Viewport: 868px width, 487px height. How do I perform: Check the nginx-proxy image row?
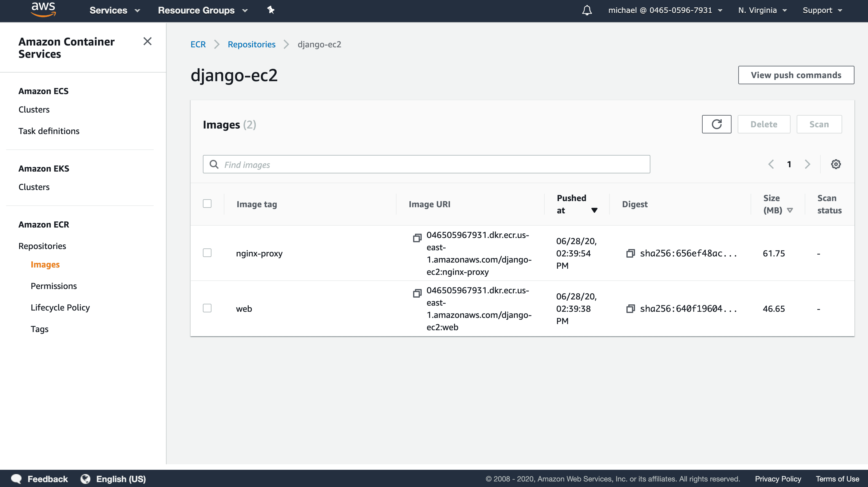pyautogui.click(x=207, y=253)
